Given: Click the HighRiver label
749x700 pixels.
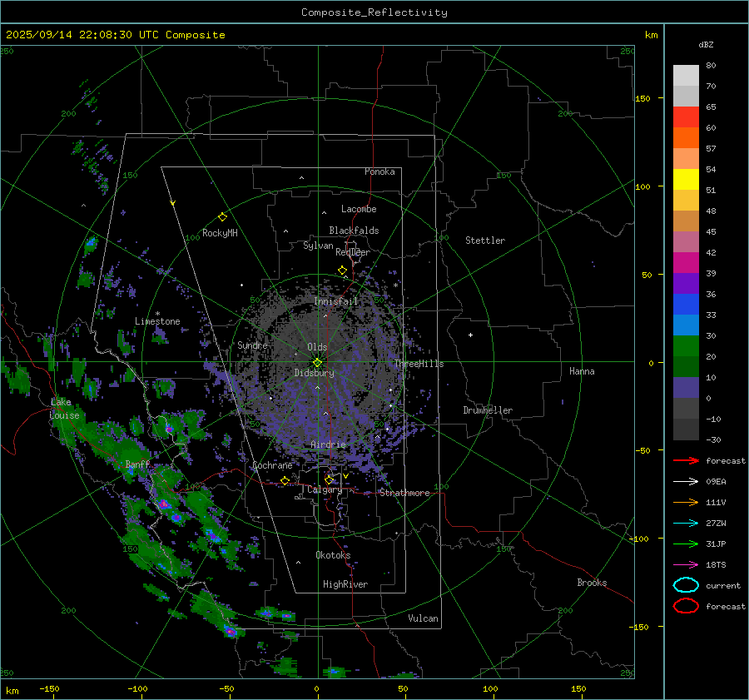Looking at the screenshot, I should tap(345, 584).
